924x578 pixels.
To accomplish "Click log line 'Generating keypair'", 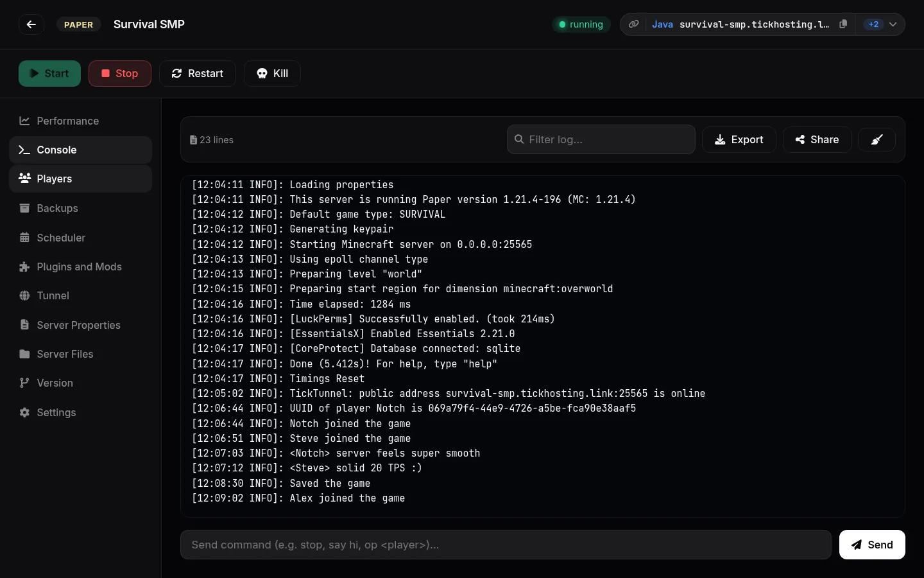I will pos(293,229).
